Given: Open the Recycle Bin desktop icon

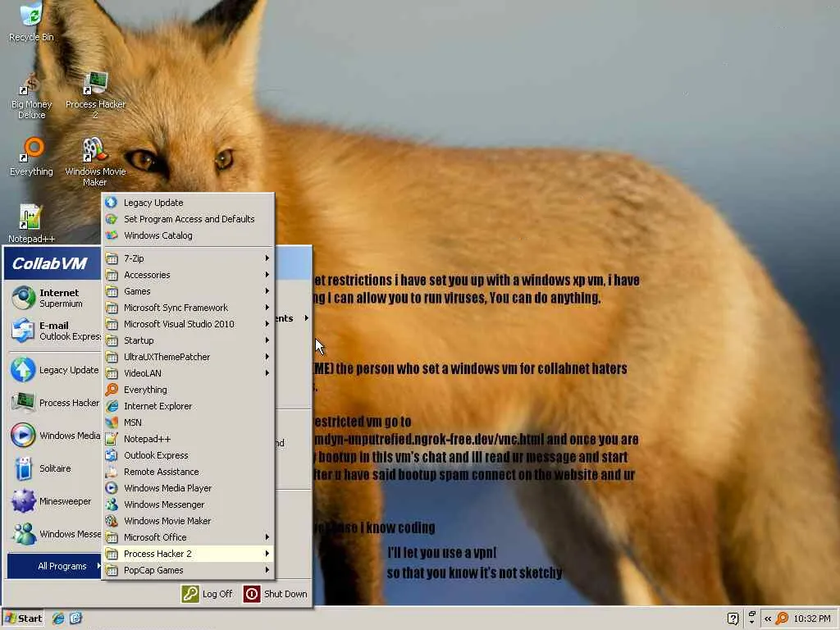Looking at the screenshot, I should pos(31,21).
